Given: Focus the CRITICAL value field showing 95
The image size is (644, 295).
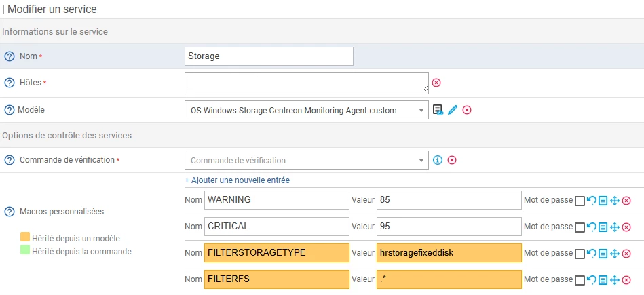Looking at the screenshot, I should (449, 227).
